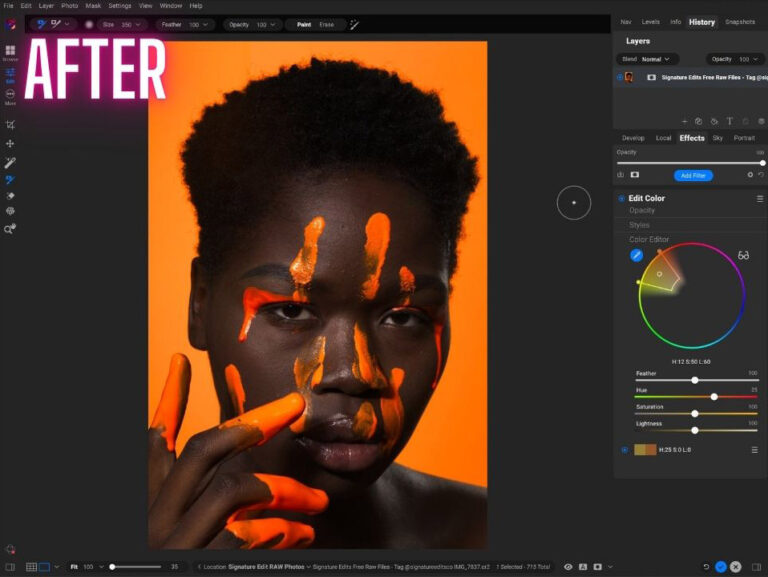Show the mask icon on Signature Edits layer

[651, 77]
